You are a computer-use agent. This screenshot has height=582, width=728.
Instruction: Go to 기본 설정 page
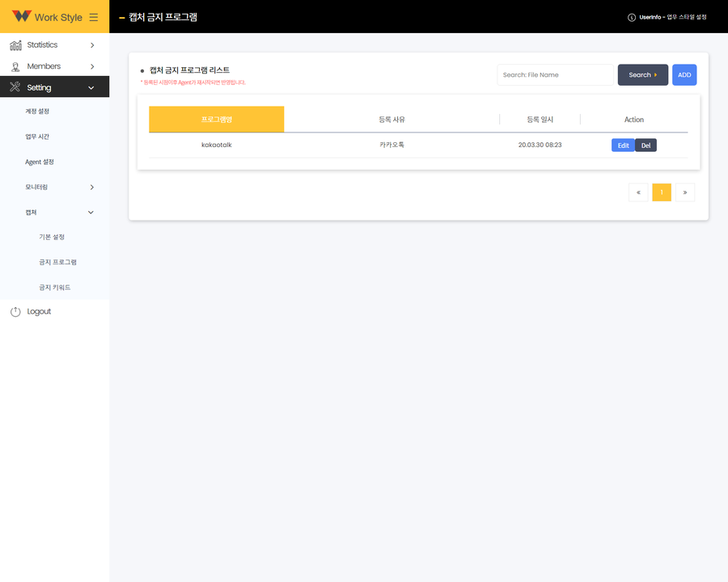[52, 237]
